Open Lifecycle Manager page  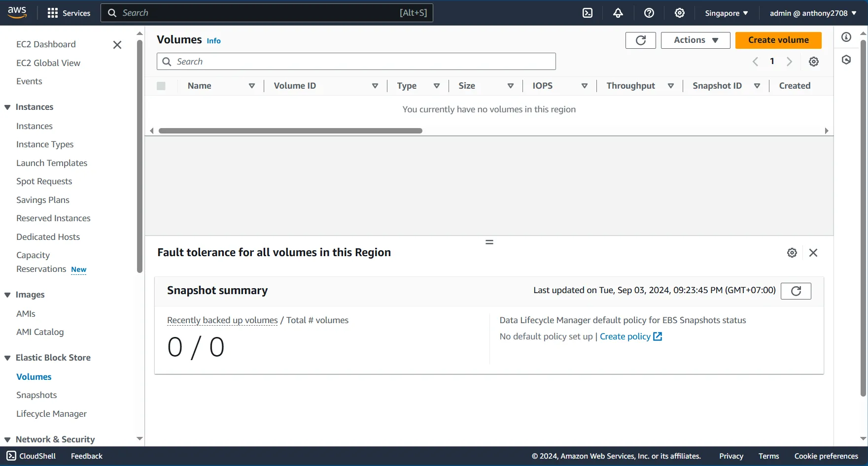point(51,414)
